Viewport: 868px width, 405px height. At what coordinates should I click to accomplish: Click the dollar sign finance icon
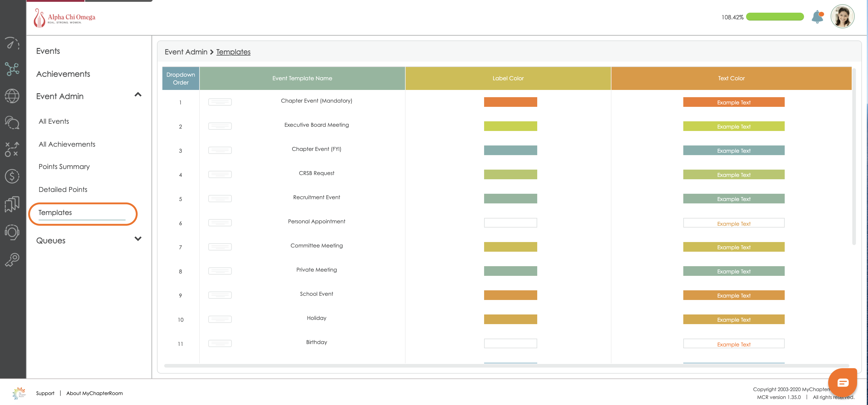12,176
